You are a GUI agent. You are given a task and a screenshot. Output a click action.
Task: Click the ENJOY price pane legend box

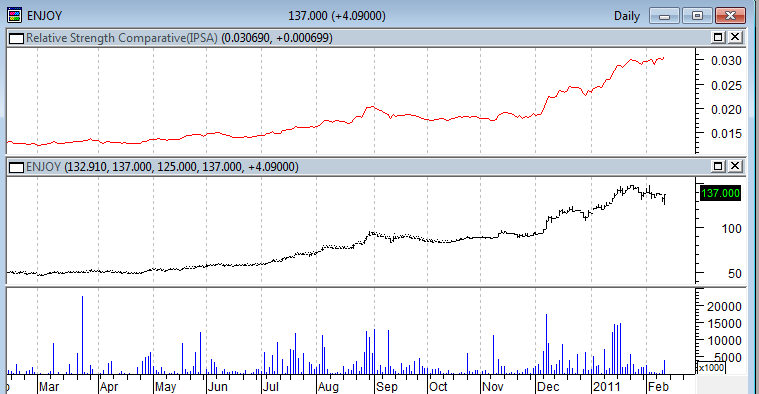(x=16, y=167)
